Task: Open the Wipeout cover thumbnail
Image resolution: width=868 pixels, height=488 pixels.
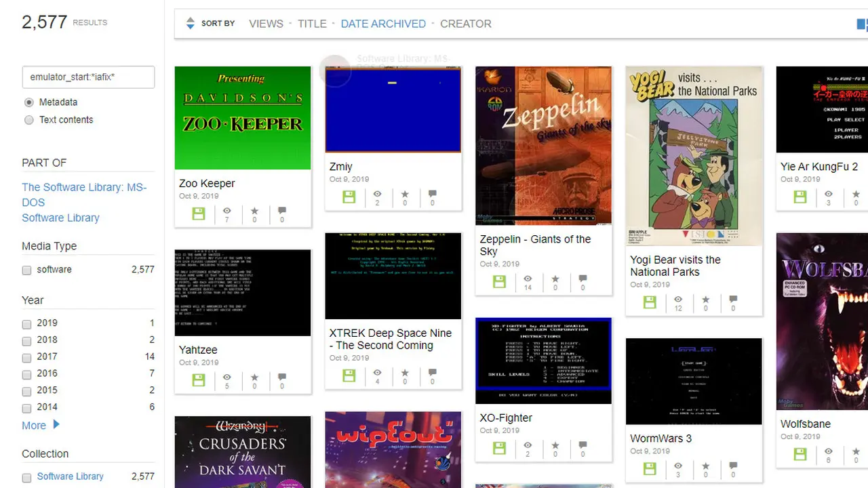Action: tap(393, 450)
